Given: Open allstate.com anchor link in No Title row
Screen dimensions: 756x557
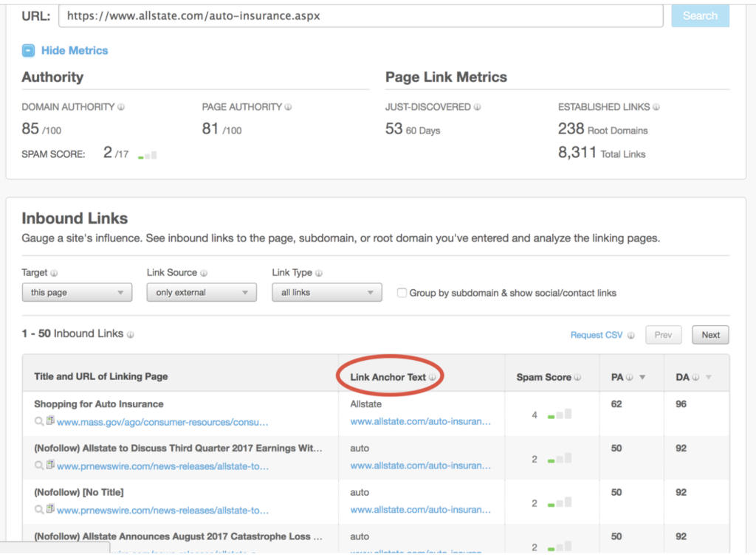Looking at the screenshot, I should click(x=420, y=510).
